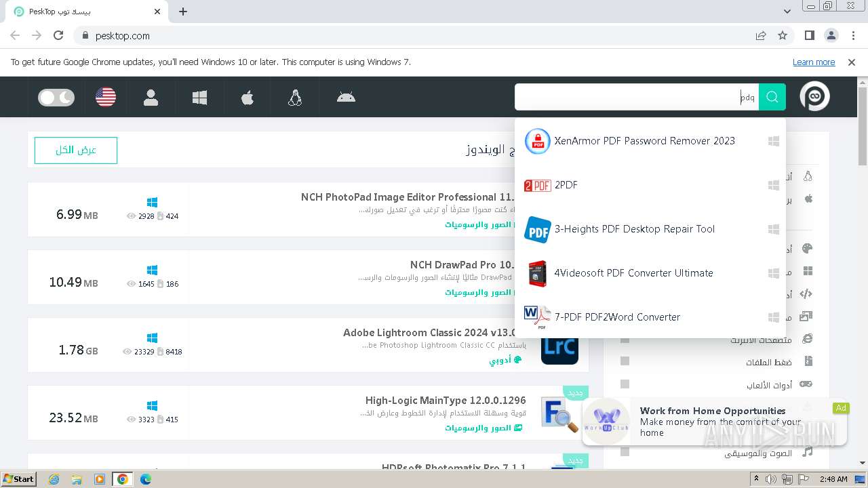Image resolution: width=868 pixels, height=488 pixels.
Task: Click the 7-PDF Word converter icon
Action: point(538,317)
